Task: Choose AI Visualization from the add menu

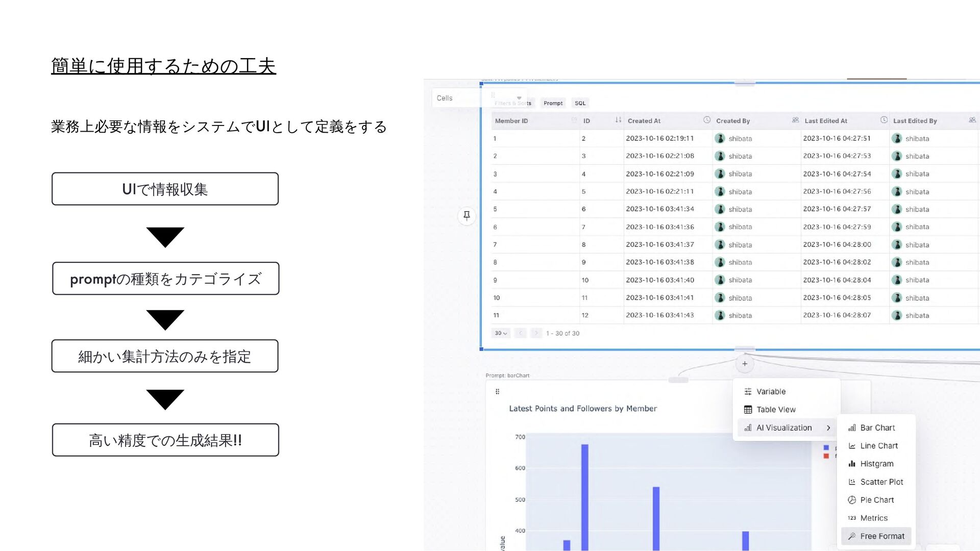Action: click(787, 428)
